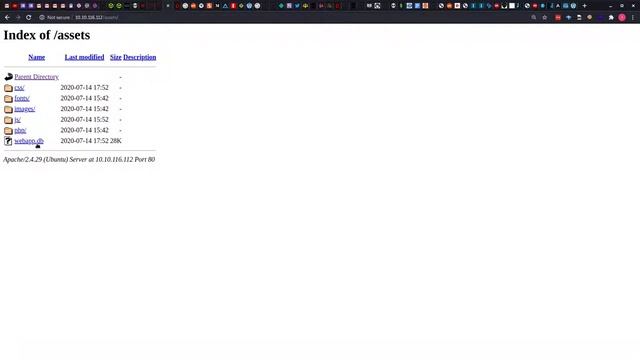Viewport: 640px width, 360px height.
Task: Open the Extensions puzzle piece menu
Action: tap(611, 18)
